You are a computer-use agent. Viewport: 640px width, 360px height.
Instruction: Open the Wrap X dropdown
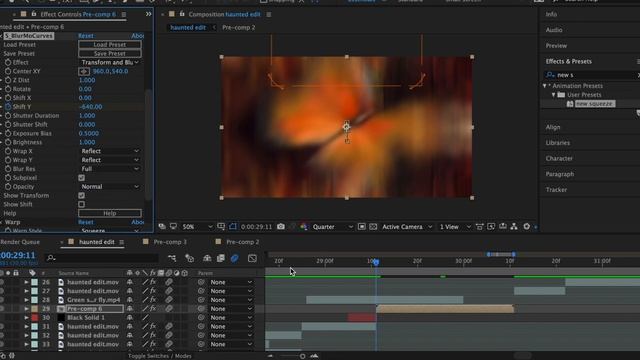[110, 151]
